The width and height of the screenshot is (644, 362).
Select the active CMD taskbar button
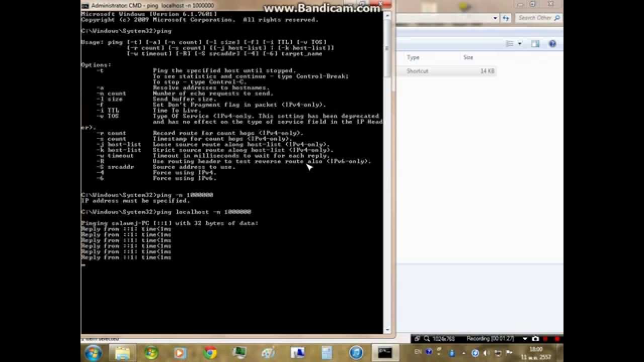[385, 353]
